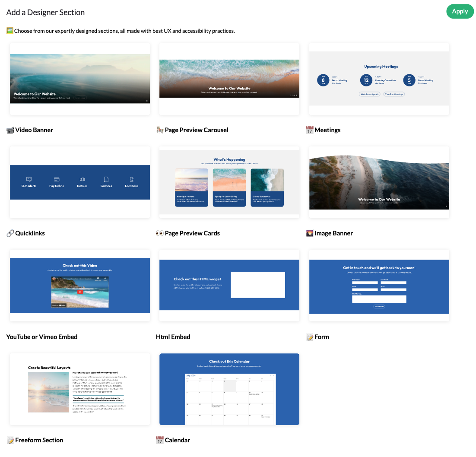This screenshot has height=457, width=476.
Task: Click the Pay Online card icon
Action: 57,179
